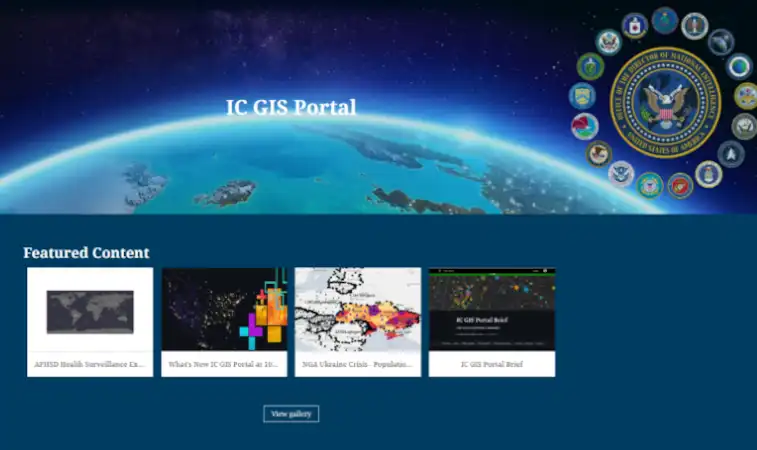Click the CIA seal in the ring
Viewport: 757px width, 450px height.
pyautogui.click(x=635, y=25)
